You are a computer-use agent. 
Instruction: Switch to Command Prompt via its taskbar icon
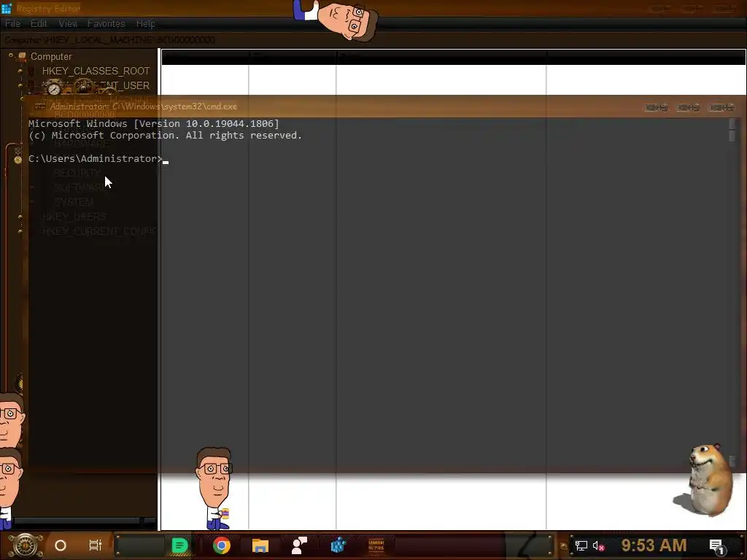376,545
